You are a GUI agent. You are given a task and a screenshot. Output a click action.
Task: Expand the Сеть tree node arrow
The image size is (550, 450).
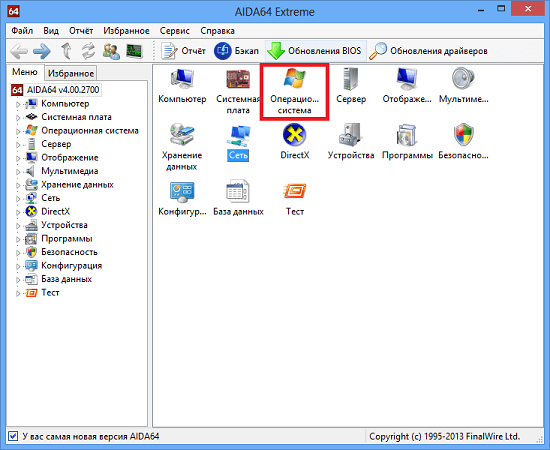(x=18, y=199)
